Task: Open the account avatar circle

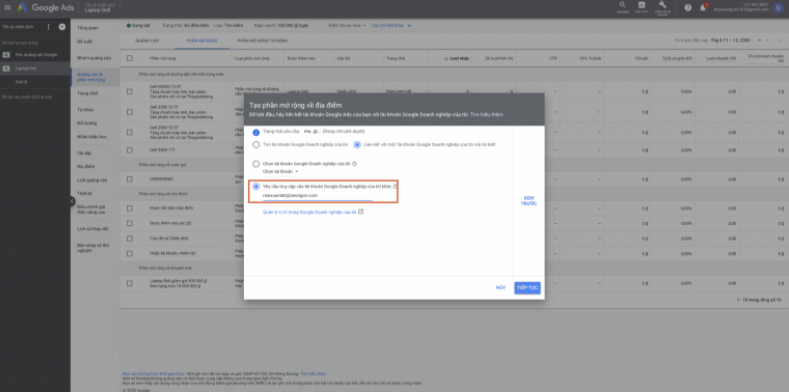Action: pyautogui.click(x=778, y=8)
